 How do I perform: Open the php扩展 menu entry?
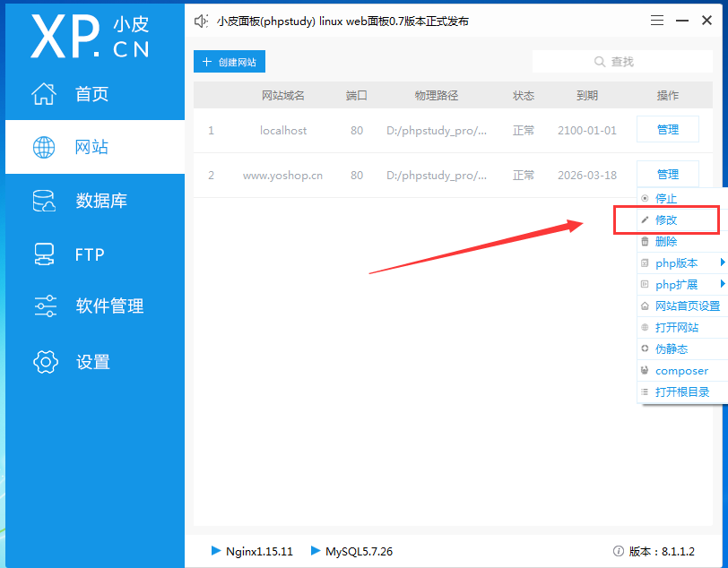pos(682,285)
